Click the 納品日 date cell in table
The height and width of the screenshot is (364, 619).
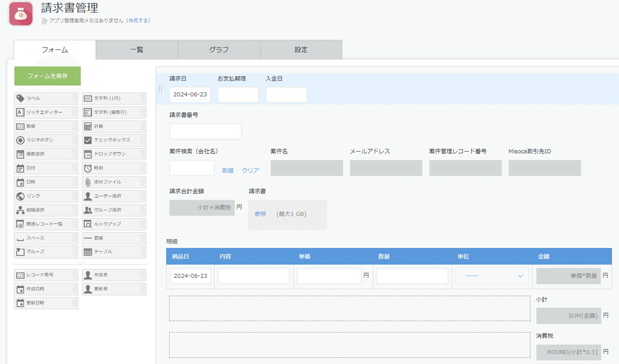190,276
